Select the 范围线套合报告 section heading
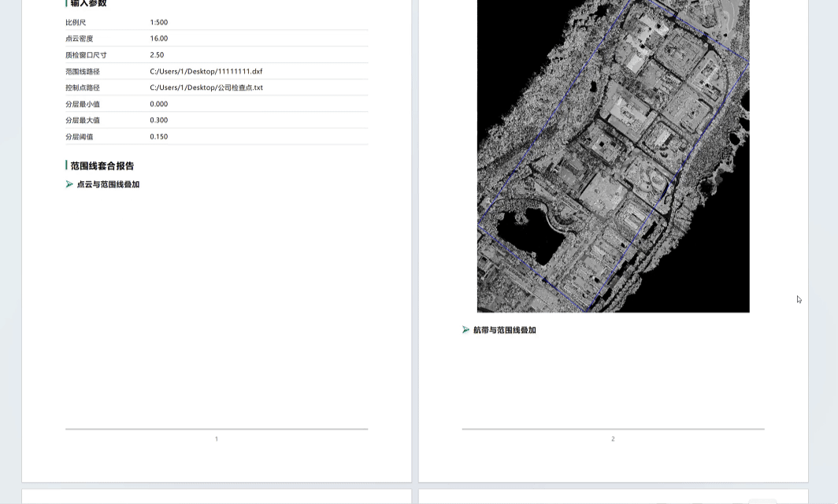The image size is (838, 504). (x=102, y=166)
